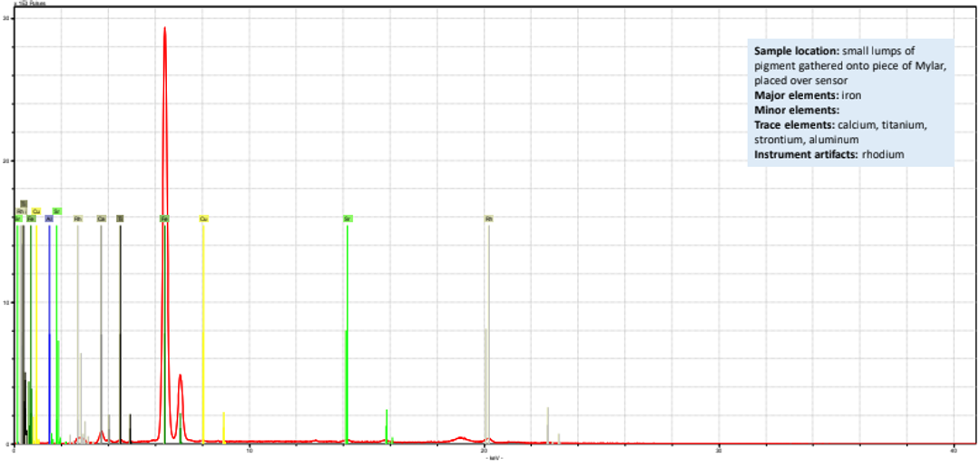The height and width of the screenshot is (468, 980).
Task: Click the Fe label on the tall red peak
Action: (164, 219)
